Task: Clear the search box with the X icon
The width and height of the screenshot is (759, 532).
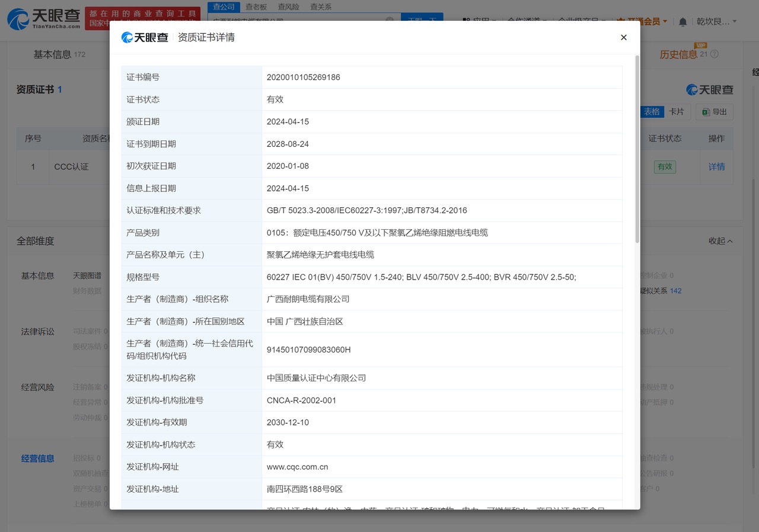Action: tap(390, 20)
